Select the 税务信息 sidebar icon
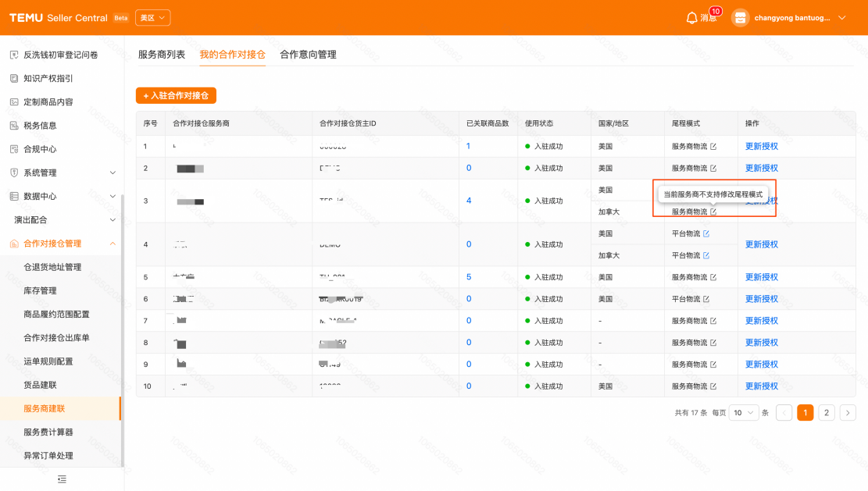 13,125
